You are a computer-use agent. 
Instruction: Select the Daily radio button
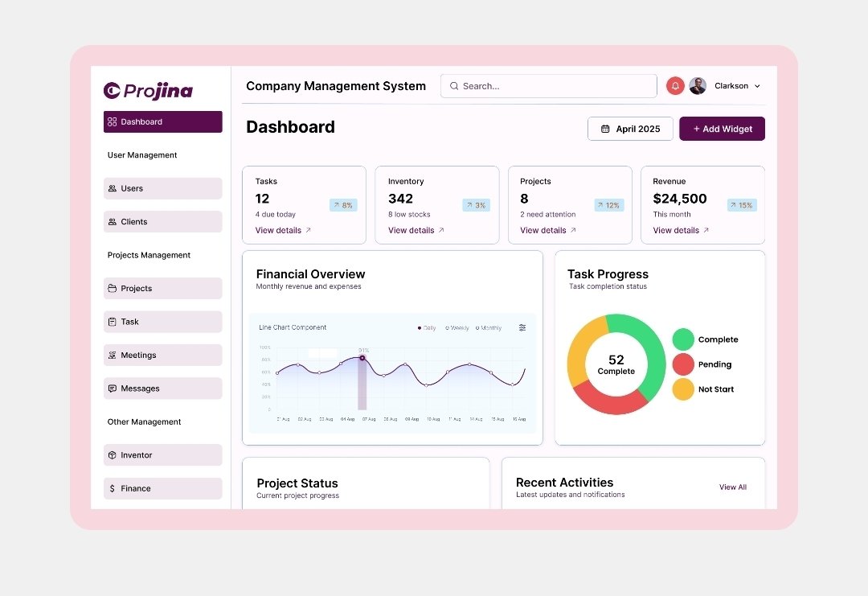(419, 327)
